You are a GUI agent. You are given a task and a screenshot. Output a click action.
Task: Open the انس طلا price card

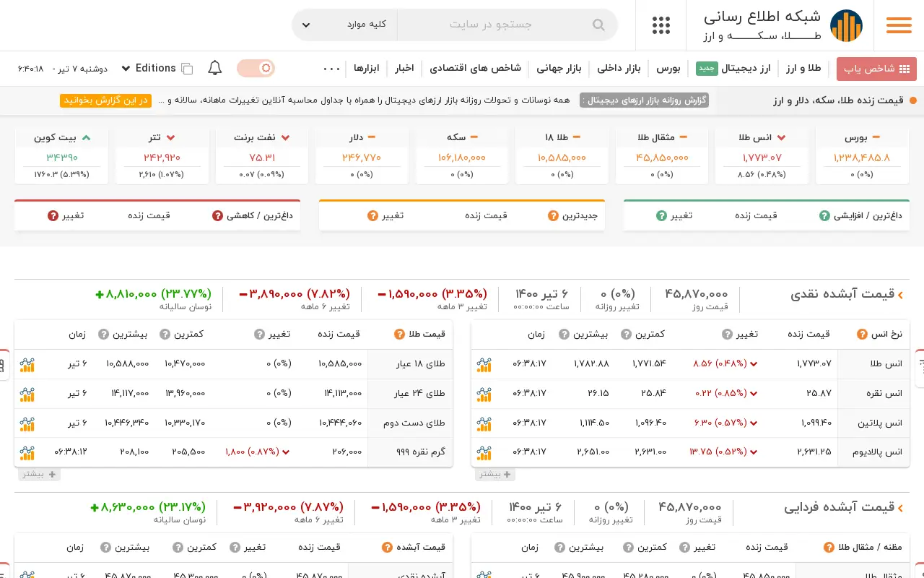[762, 155]
